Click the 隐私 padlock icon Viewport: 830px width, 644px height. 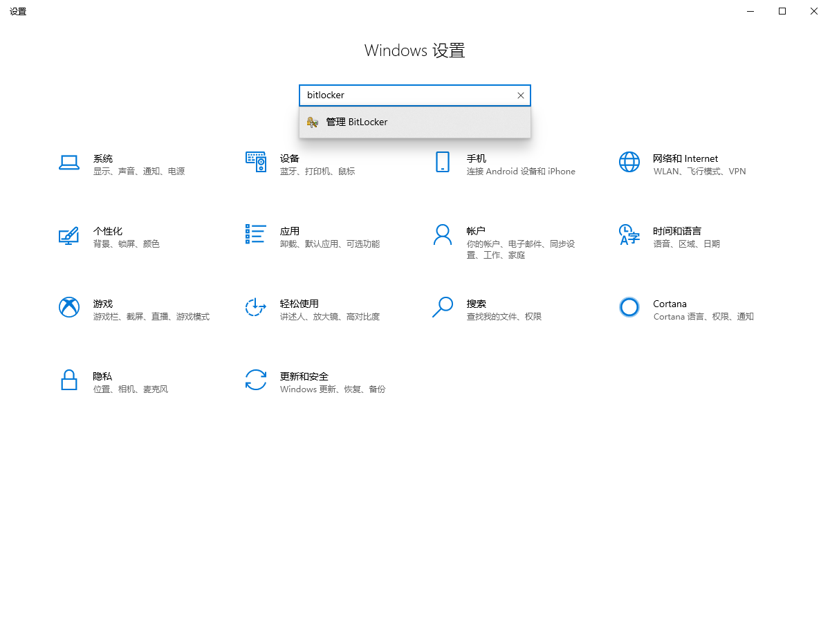click(69, 380)
